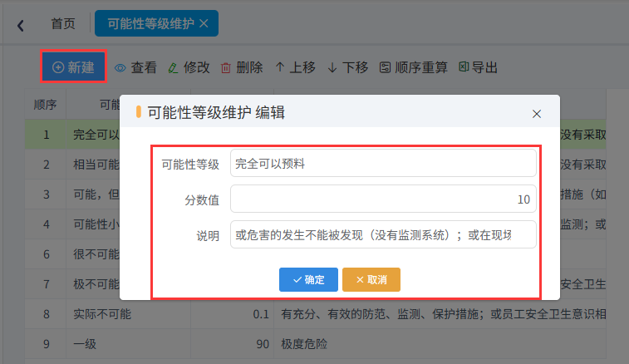Viewport: 629px width, 364px height.
Task: Click the 确定 button
Action: pos(308,280)
